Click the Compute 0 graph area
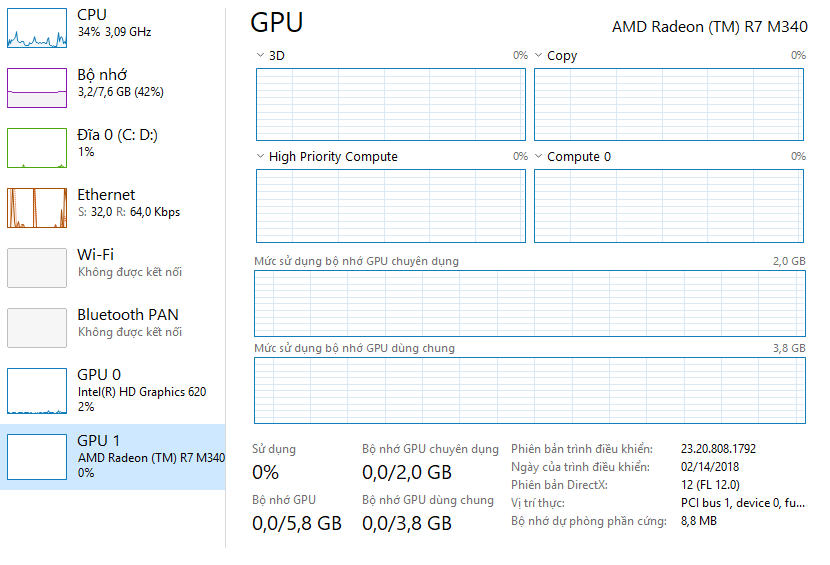 669,205
